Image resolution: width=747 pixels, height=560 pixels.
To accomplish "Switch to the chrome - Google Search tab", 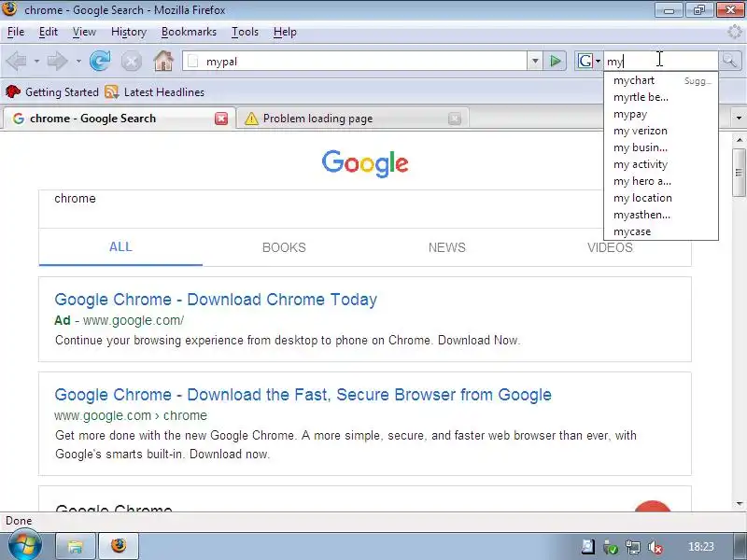I will [119, 119].
